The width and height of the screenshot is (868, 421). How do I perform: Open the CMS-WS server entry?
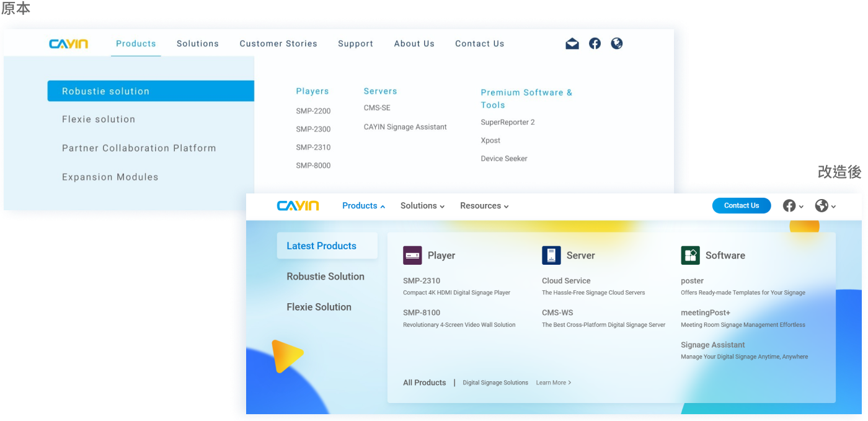click(603, 318)
